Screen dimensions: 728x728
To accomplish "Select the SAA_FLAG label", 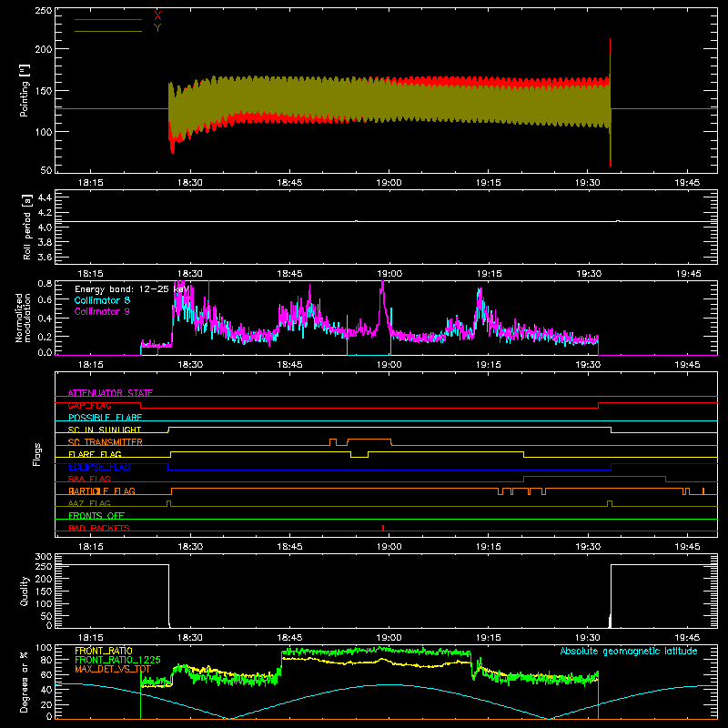I will (x=89, y=479).
